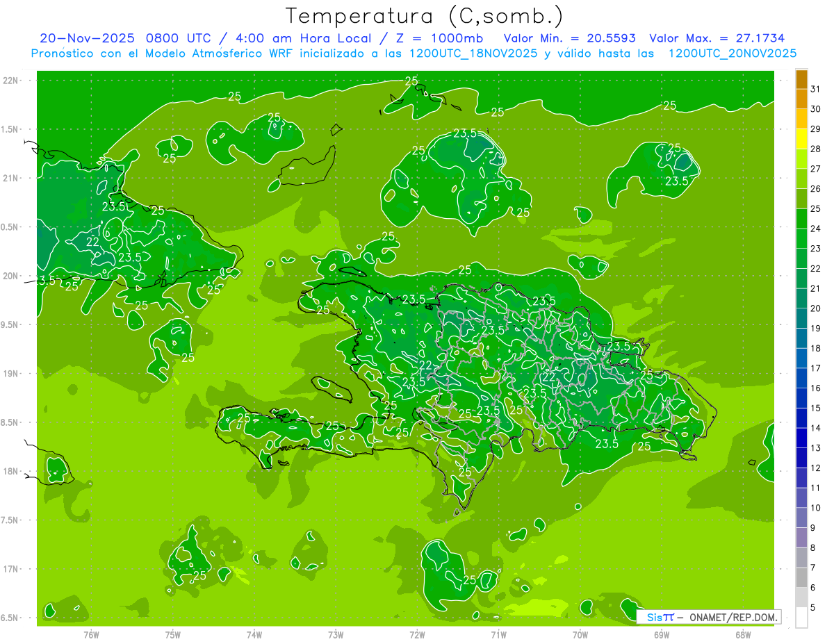Click the "17N" latitude axis label

10,569
